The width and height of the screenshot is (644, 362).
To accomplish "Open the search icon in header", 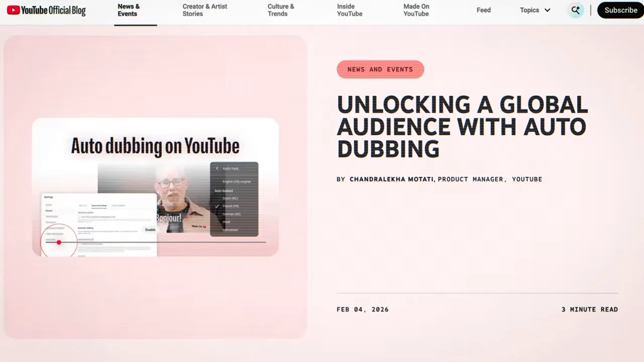I will (576, 10).
